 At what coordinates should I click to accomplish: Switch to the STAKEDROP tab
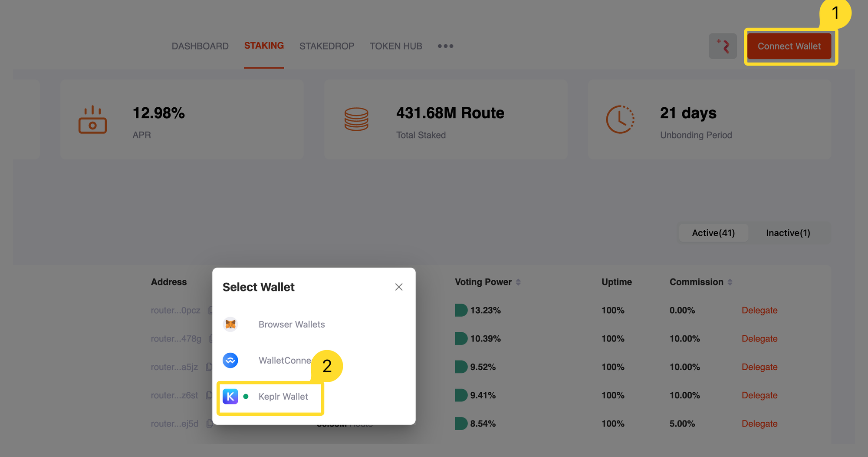326,46
